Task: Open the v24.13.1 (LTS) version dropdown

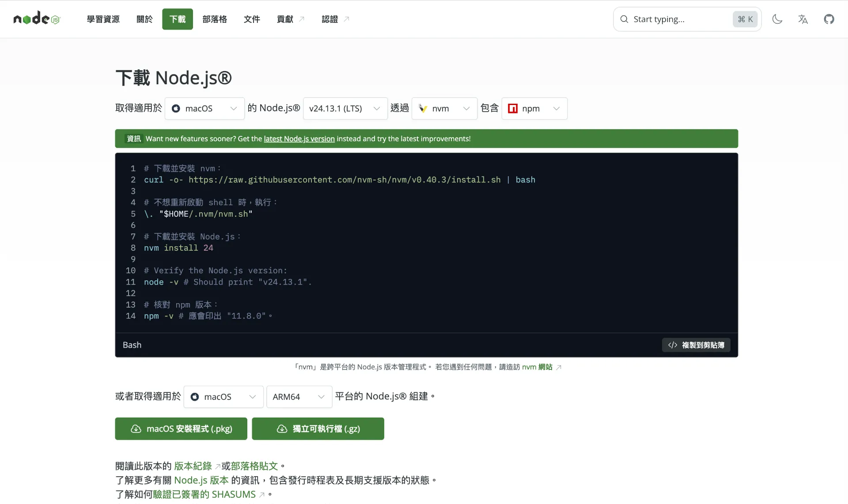Action: [345, 109]
